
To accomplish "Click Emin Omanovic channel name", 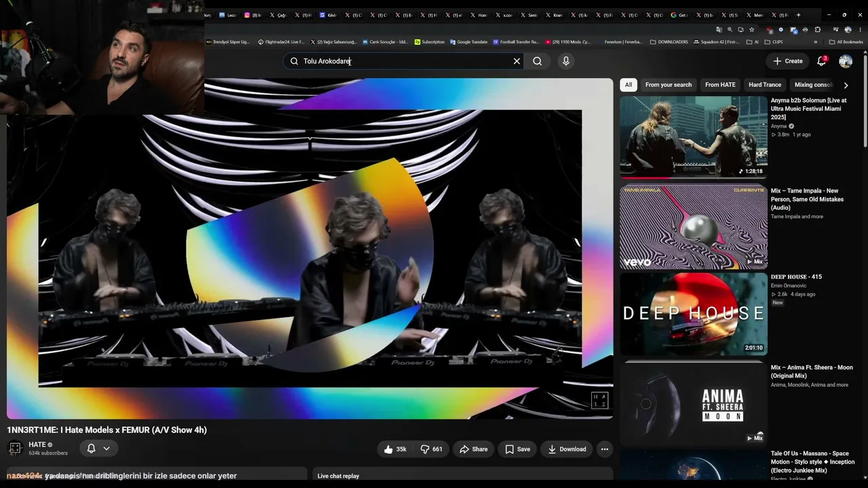I will pyautogui.click(x=789, y=286).
